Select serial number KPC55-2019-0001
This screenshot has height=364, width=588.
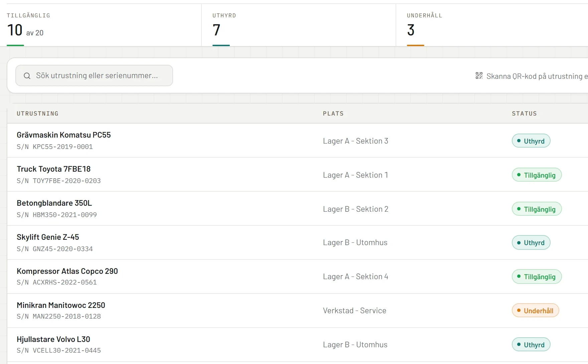pos(63,147)
